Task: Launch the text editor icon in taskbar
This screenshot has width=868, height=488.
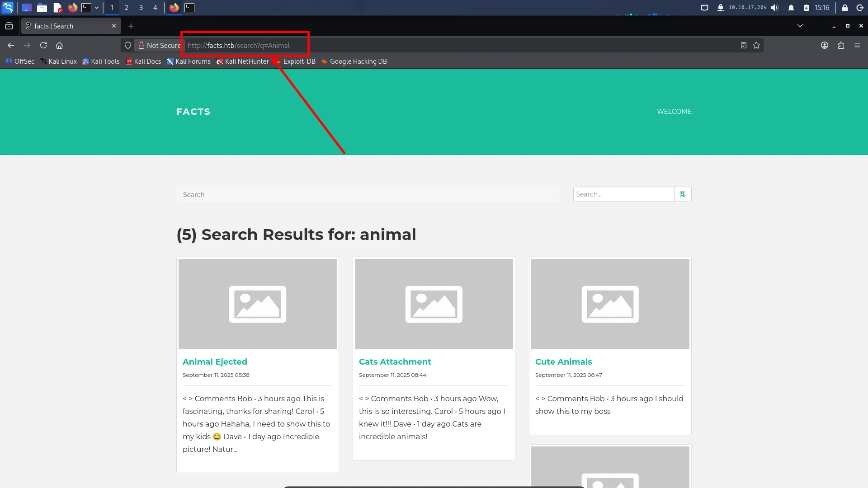Action: click(57, 8)
